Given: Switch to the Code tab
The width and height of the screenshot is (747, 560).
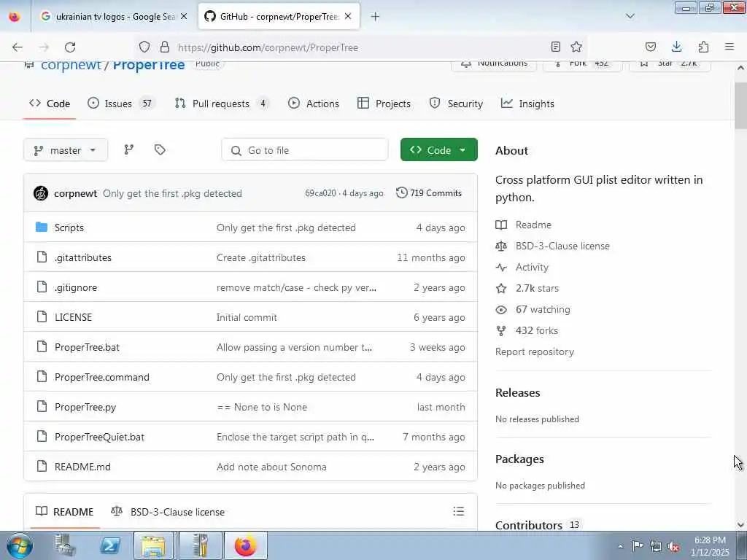Looking at the screenshot, I should tap(50, 104).
